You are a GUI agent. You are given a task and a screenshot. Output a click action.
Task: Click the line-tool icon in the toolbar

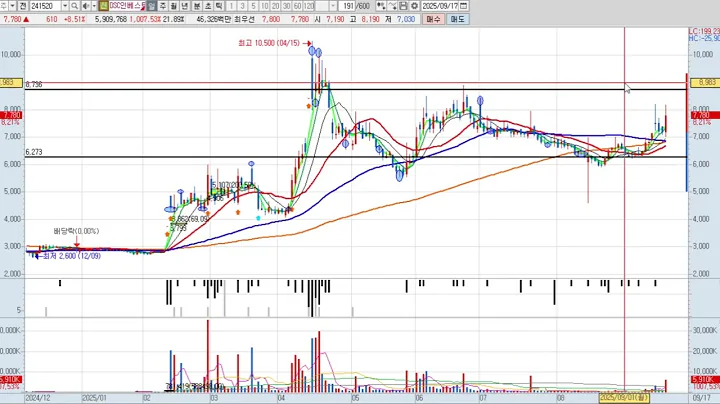tap(392, 6)
